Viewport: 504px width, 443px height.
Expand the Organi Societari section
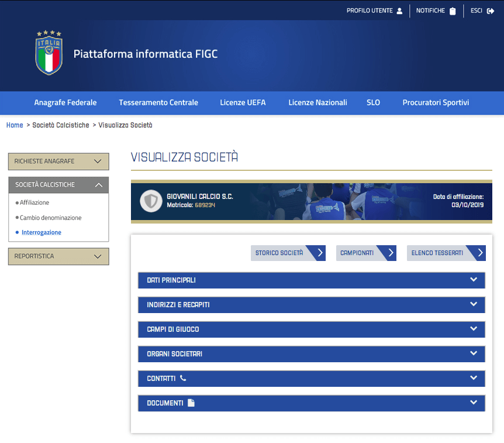click(x=474, y=353)
